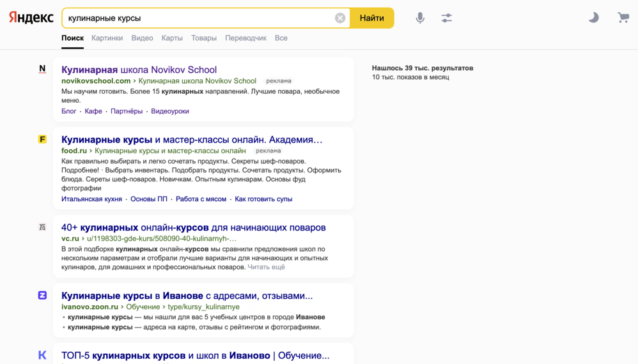Open 40+ кулинарных онлайн-курсов result
The image size is (638, 364).
click(193, 227)
